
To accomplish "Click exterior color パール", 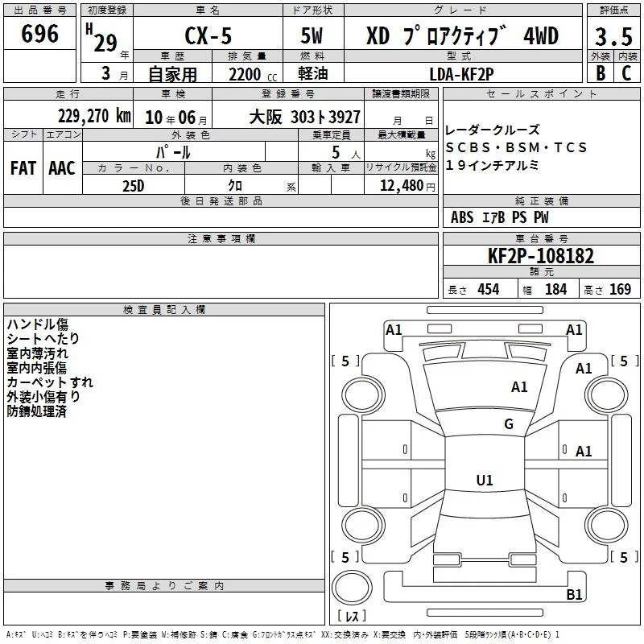I will click(173, 152).
